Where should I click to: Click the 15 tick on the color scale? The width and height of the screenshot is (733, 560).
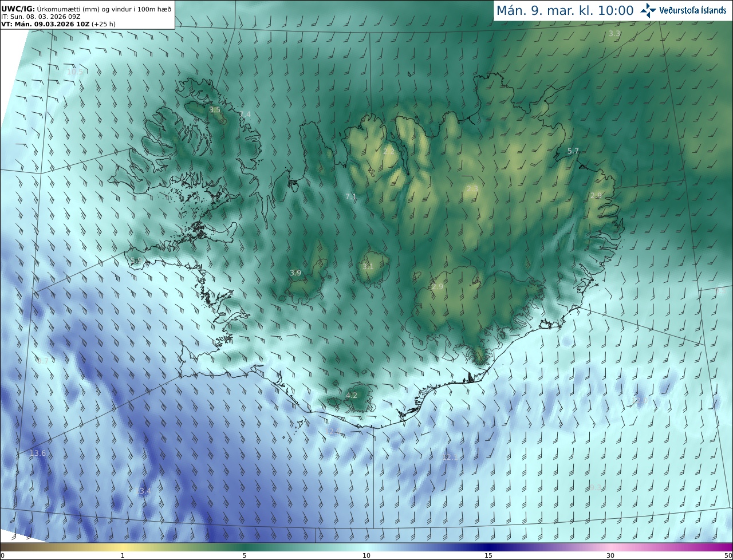click(x=488, y=555)
